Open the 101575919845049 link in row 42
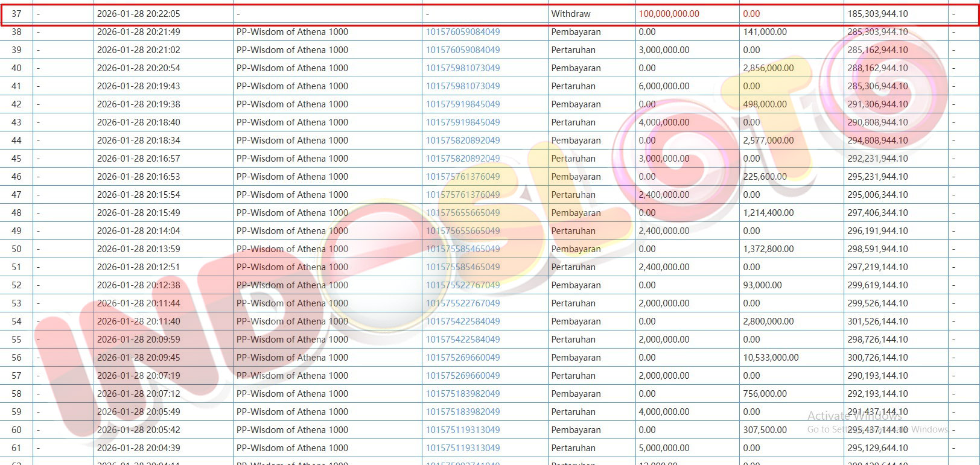980x465 pixels. [462, 104]
